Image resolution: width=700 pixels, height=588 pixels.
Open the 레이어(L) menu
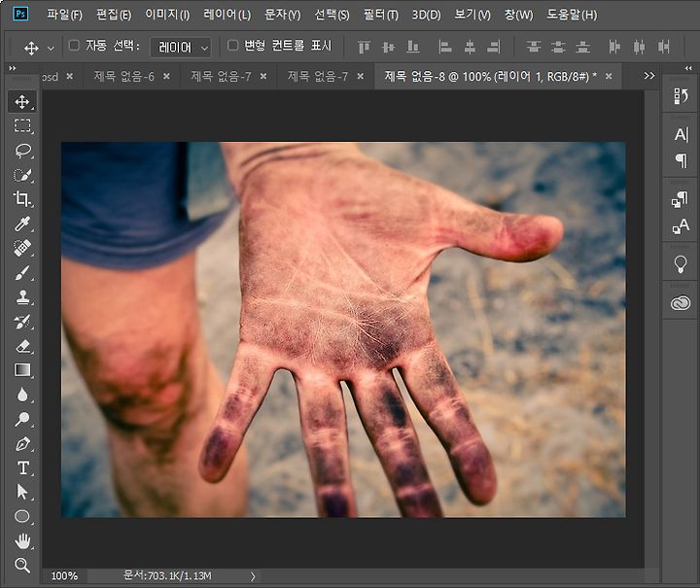click(x=227, y=15)
